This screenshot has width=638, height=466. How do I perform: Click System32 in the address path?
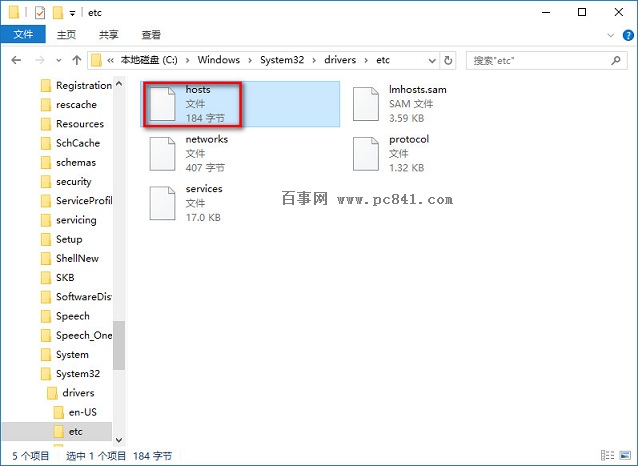pos(283,61)
